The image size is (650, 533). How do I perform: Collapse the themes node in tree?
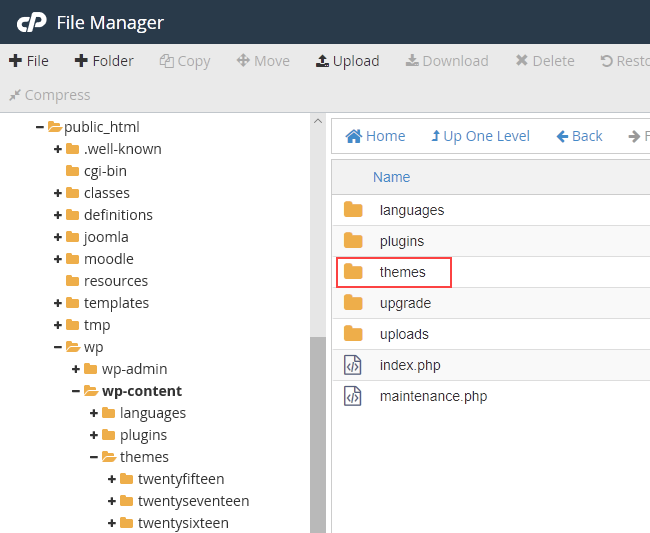pos(94,456)
